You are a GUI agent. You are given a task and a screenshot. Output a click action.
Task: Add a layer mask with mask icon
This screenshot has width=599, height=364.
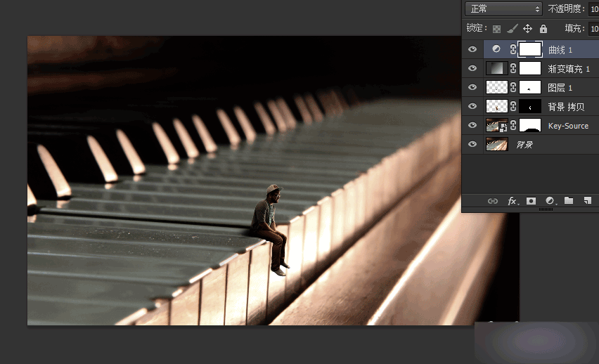531,201
